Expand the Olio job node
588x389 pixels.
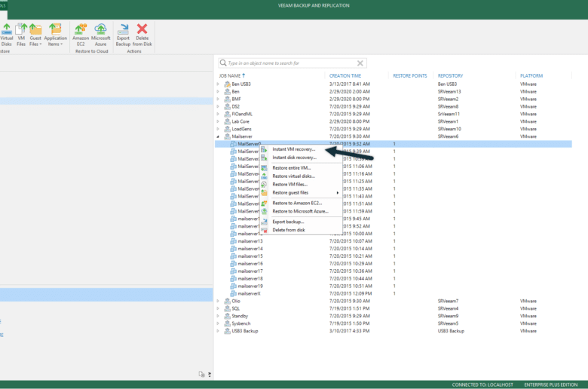(x=218, y=301)
